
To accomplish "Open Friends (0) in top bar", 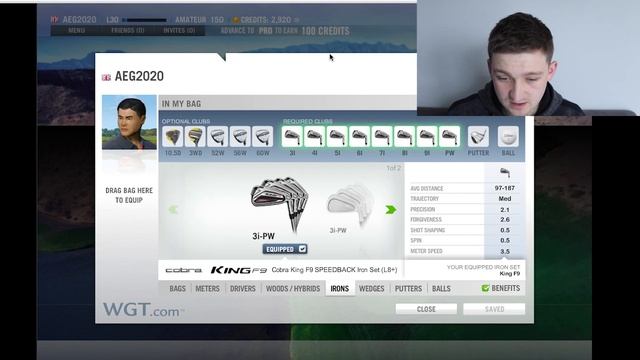I will 127,31.
